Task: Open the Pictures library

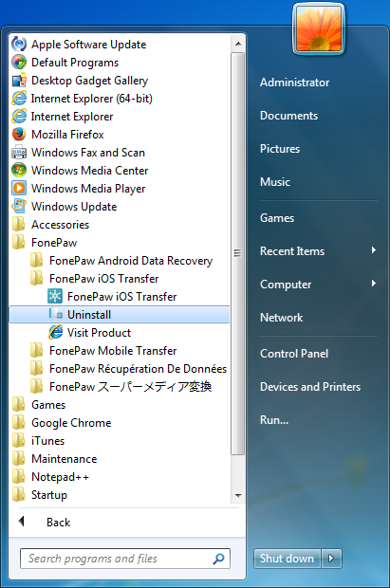Action: pos(280,149)
